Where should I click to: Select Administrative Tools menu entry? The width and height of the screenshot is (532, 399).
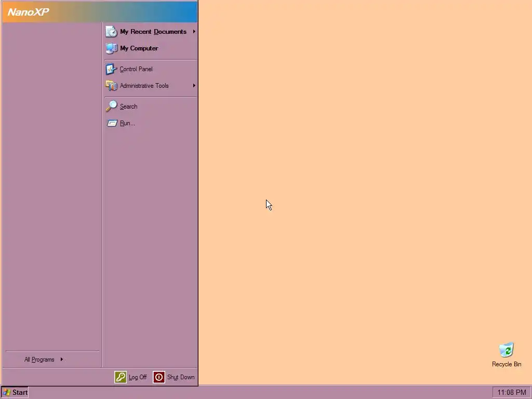pyautogui.click(x=151, y=86)
